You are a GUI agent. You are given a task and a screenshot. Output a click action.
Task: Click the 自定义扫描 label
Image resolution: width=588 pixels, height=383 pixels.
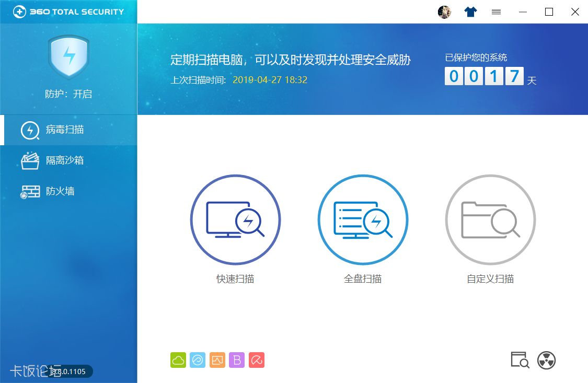click(490, 279)
